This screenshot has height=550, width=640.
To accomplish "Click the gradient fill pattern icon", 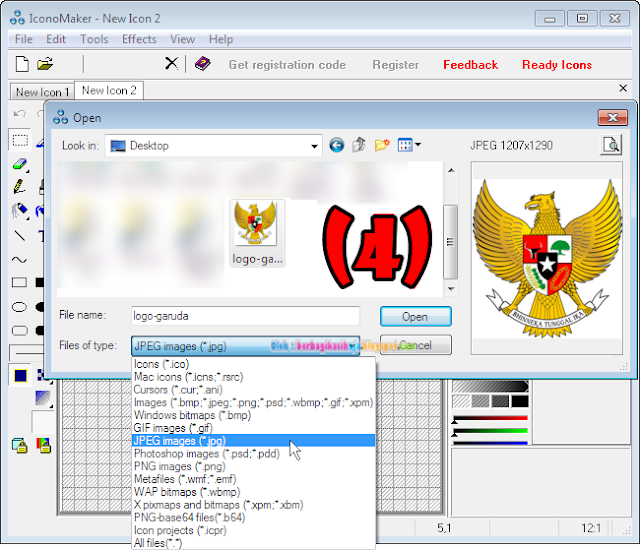I will 43,398.
